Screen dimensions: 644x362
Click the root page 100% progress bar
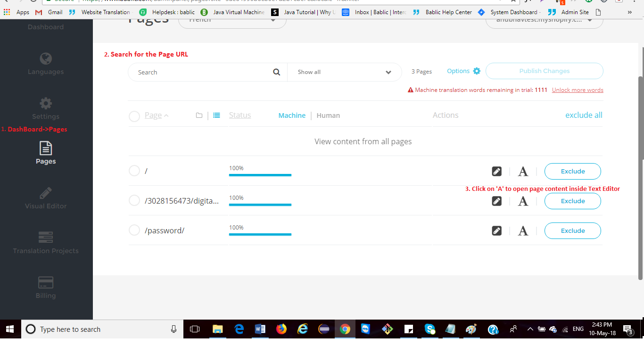(x=260, y=174)
